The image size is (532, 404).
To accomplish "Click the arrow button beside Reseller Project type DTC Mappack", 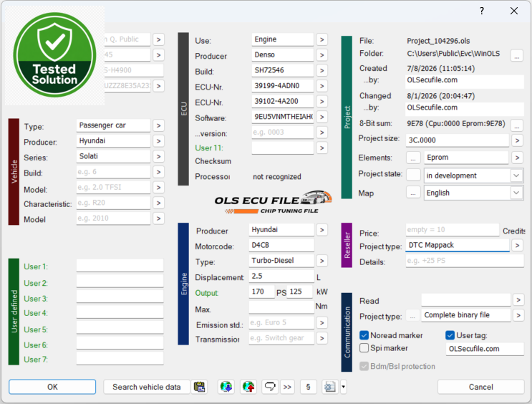I will coord(517,245).
